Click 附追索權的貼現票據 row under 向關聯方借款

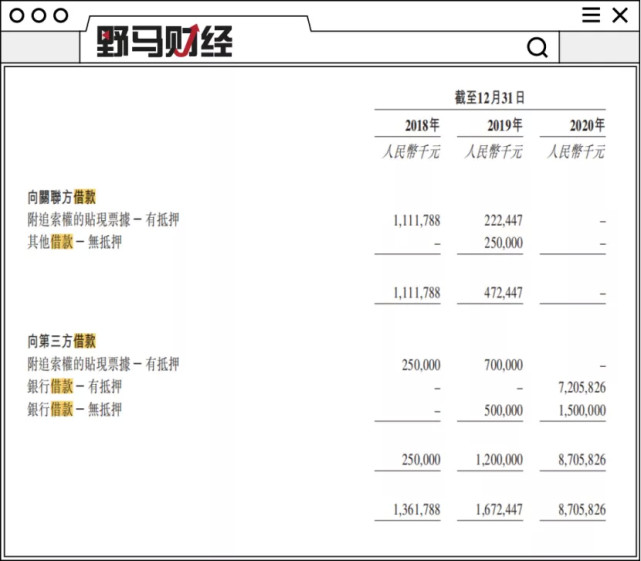click(103, 220)
